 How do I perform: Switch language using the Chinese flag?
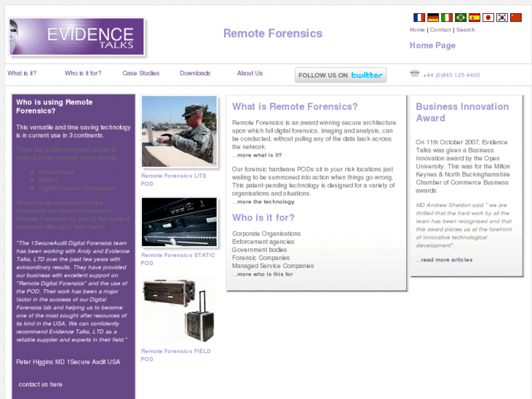point(516,18)
